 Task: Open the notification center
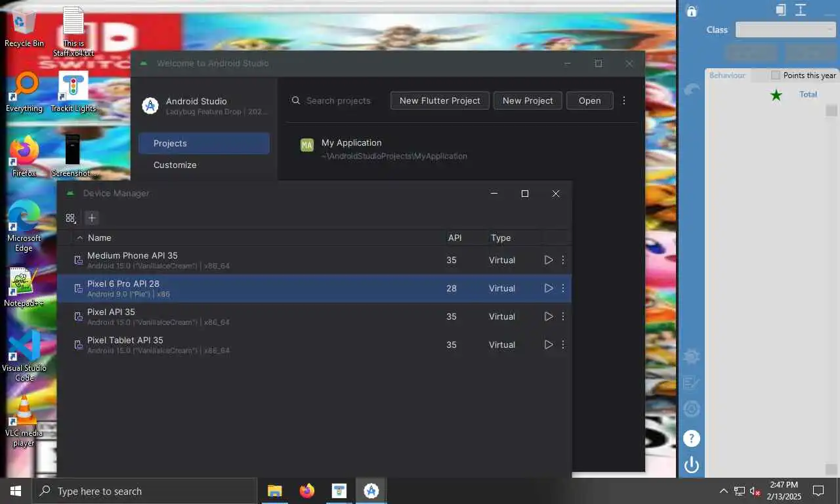point(818,491)
